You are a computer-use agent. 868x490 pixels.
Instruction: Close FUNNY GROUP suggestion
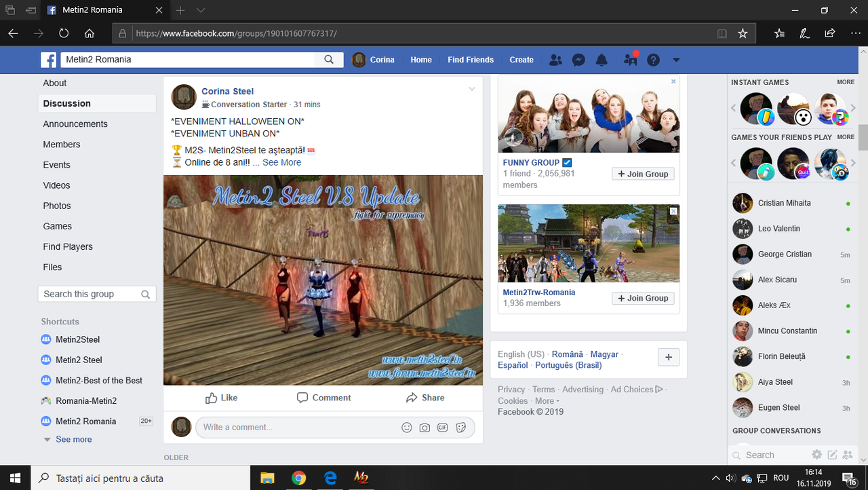pos(673,81)
